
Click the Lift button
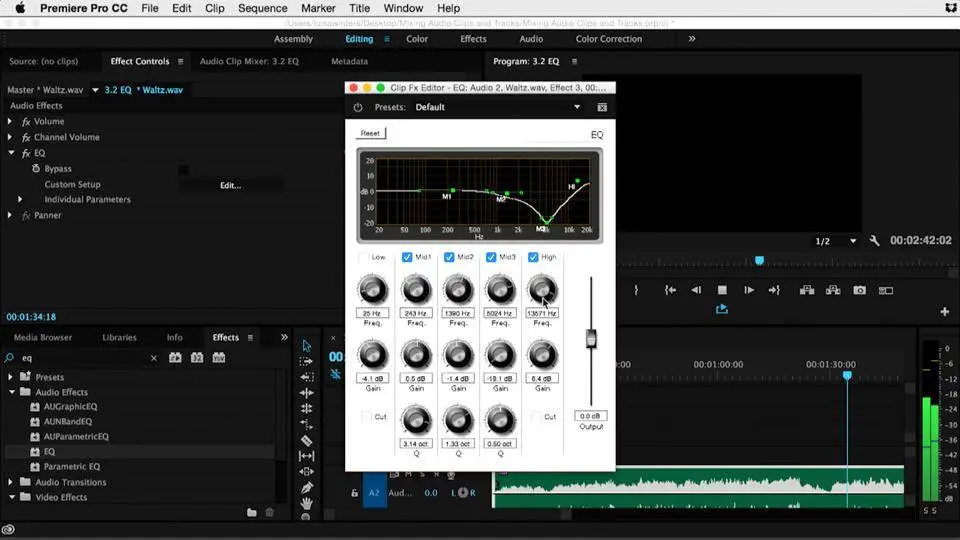(807, 290)
